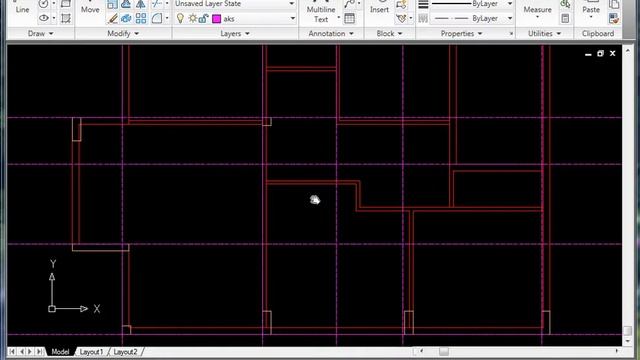Viewport: 640px width, 360px height.
Task: Open the fillet tool options arrow
Action: pyautogui.click(x=167, y=18)
